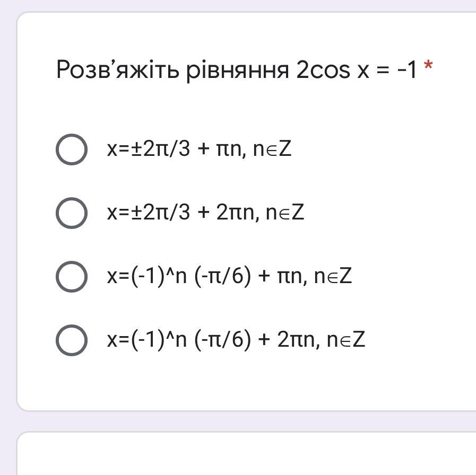Click the label text x=(-1)^n (-π/6) + πn, n∈Z

(x=229, y=276)
